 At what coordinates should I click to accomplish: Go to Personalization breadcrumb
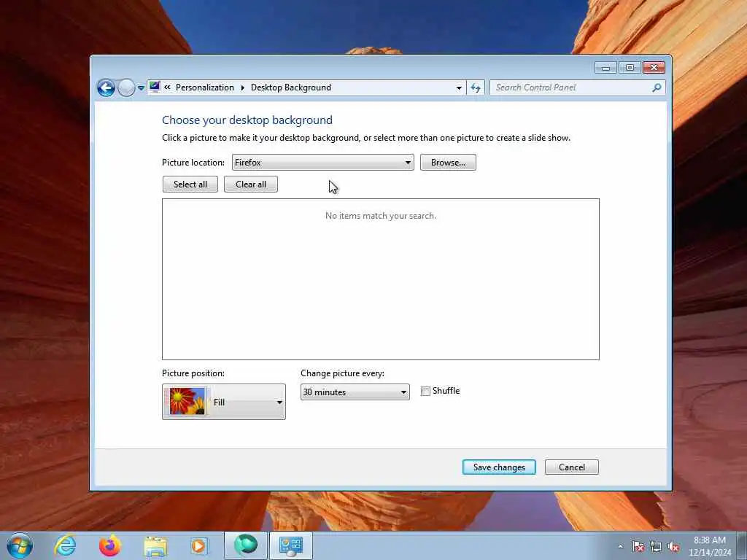coord(205,87)
